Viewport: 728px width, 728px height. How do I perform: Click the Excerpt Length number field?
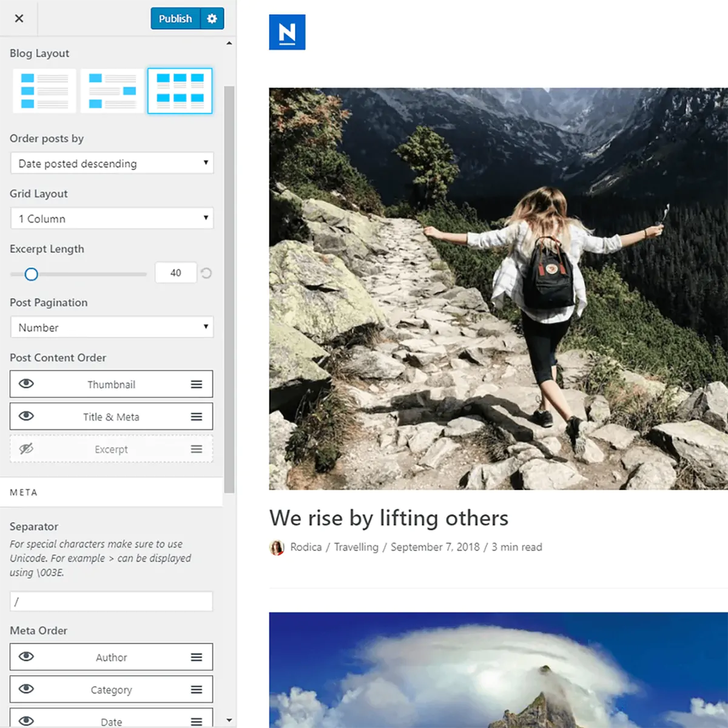point(175,273)
